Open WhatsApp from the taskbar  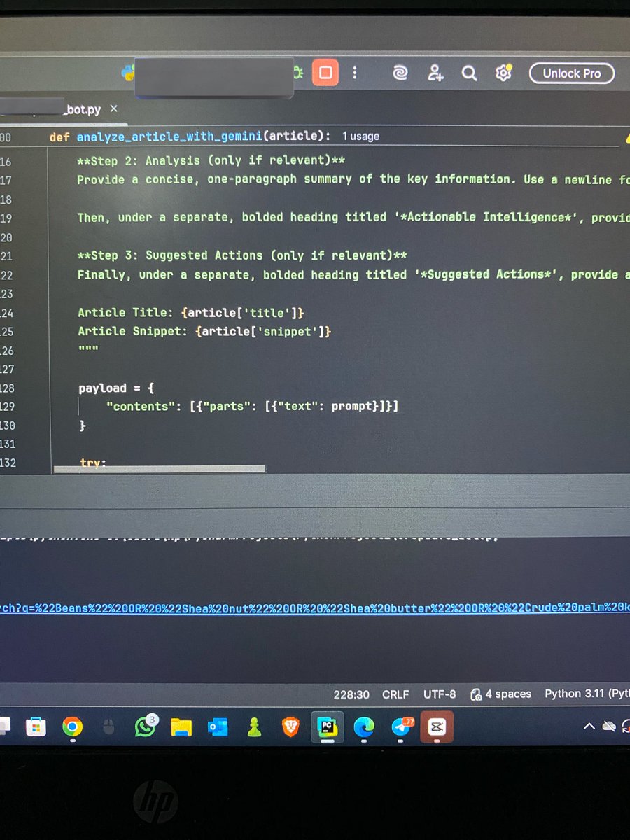[x=143, y=728]
